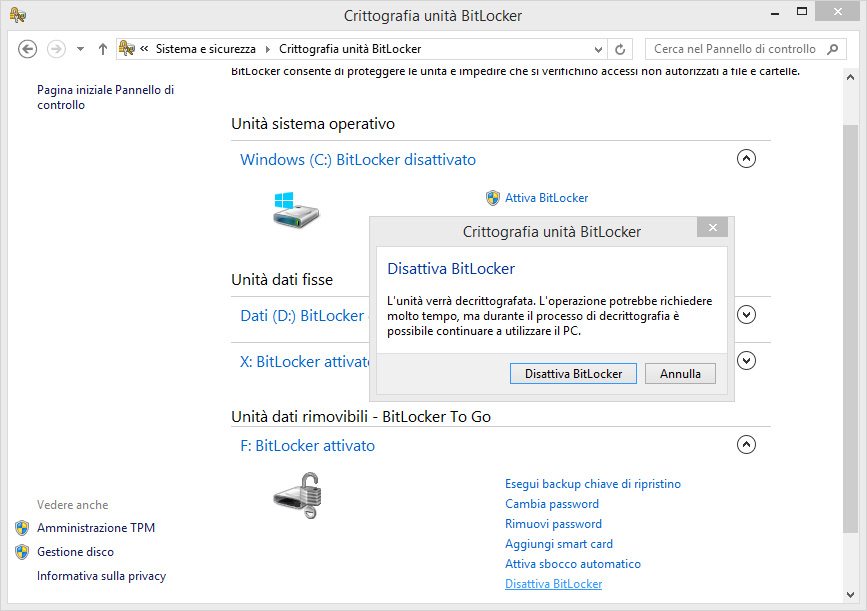The width and height of the screenshot is (867, 611).
Task: Open the Esegui backup chiave di ripristino link
Action: coord(593,484)
